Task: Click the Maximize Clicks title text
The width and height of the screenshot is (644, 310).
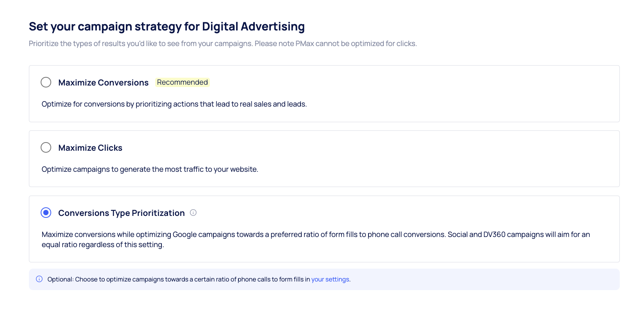Action: (90, 148)
